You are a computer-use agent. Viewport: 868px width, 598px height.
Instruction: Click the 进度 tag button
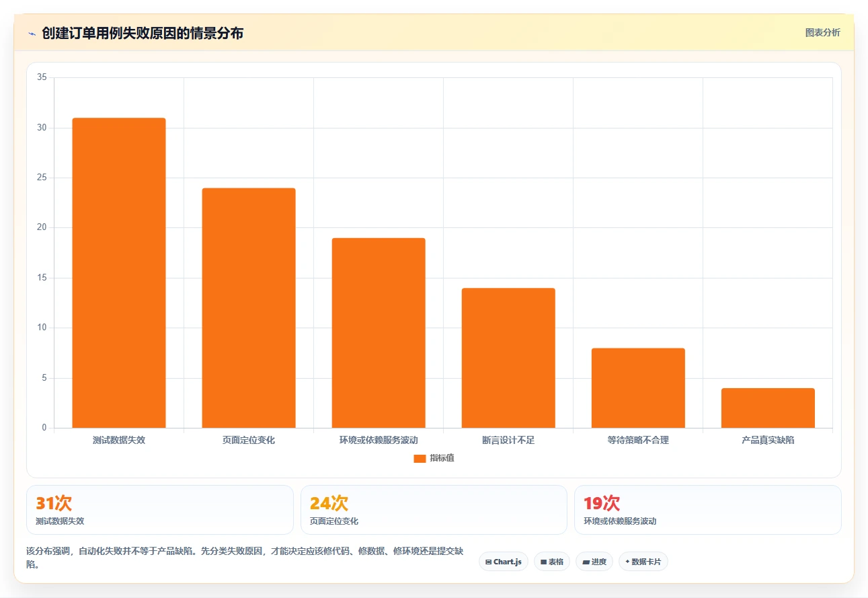594,562
